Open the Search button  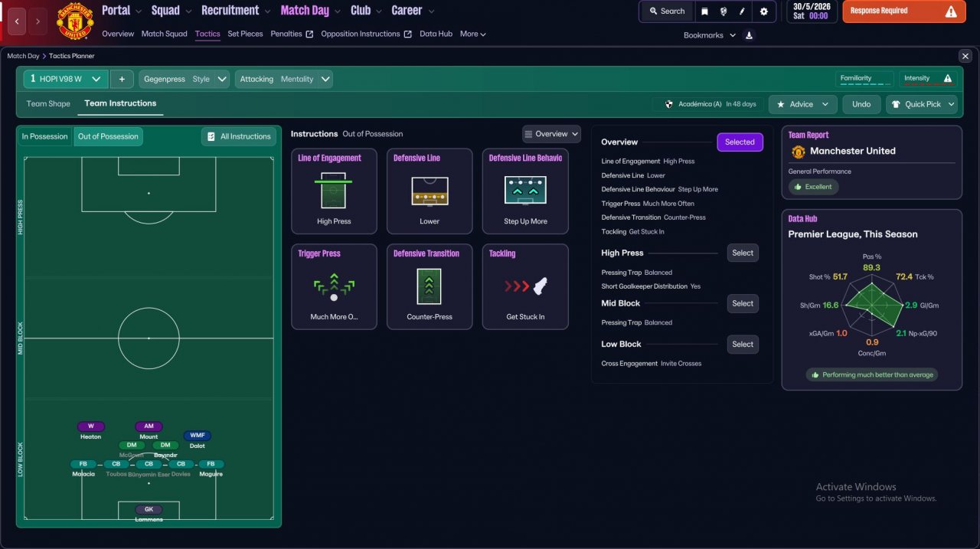click(666, 11)
